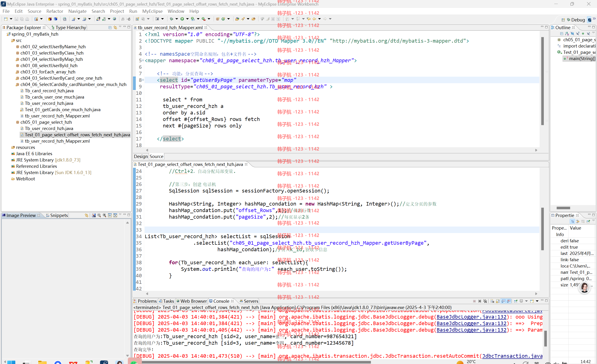This screenshot has height=364, width=597.
Task: Click the console vertical scrollbar thumb
Action: 545,339
